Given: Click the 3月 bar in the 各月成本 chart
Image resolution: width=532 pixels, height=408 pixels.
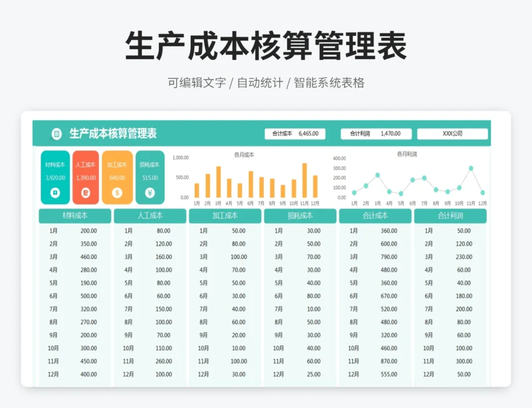Looking at the screenshot, I should pos(219,182).
